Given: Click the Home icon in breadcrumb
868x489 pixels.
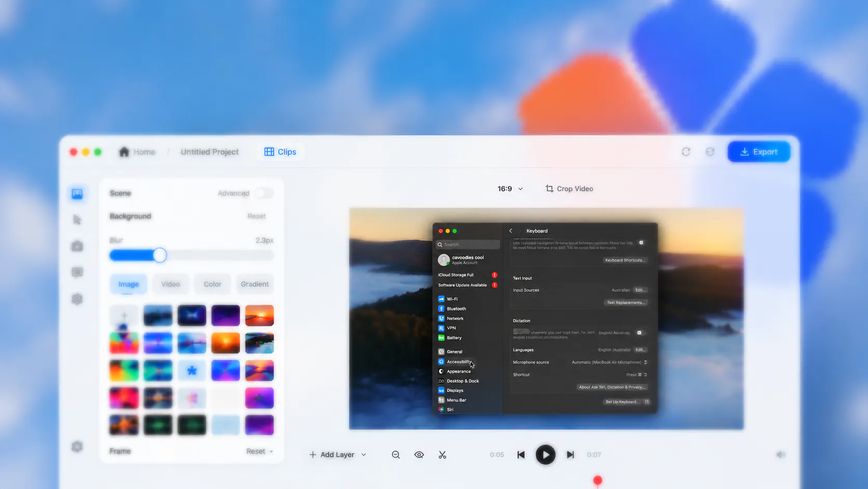Looking at the screenshot, I should pyautogui.click(x=124, y=152).
